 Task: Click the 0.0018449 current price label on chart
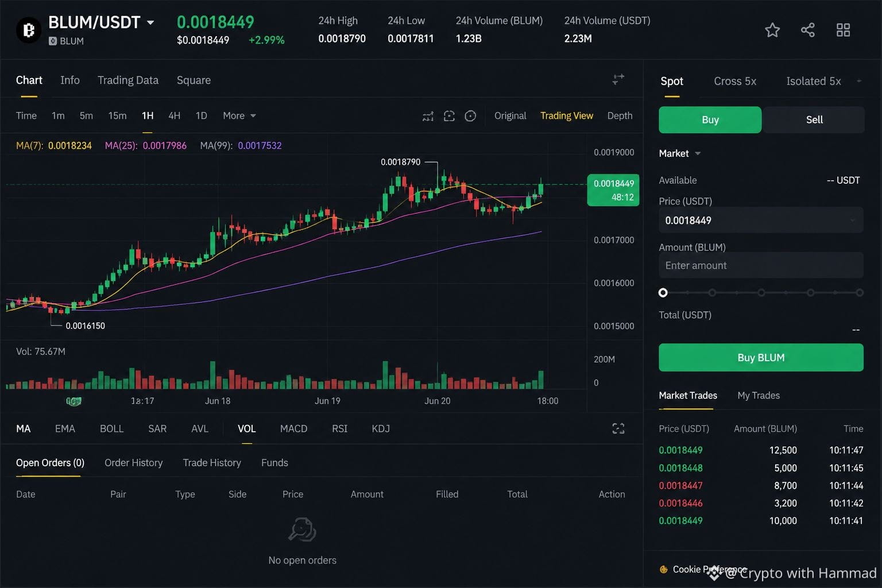point(613,190)
